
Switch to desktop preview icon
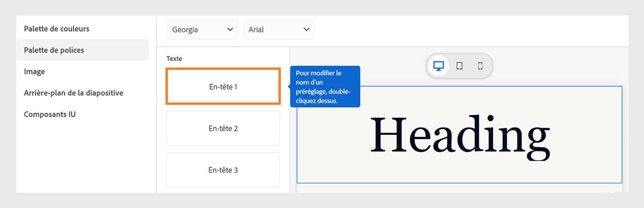(x=438, y=66)
